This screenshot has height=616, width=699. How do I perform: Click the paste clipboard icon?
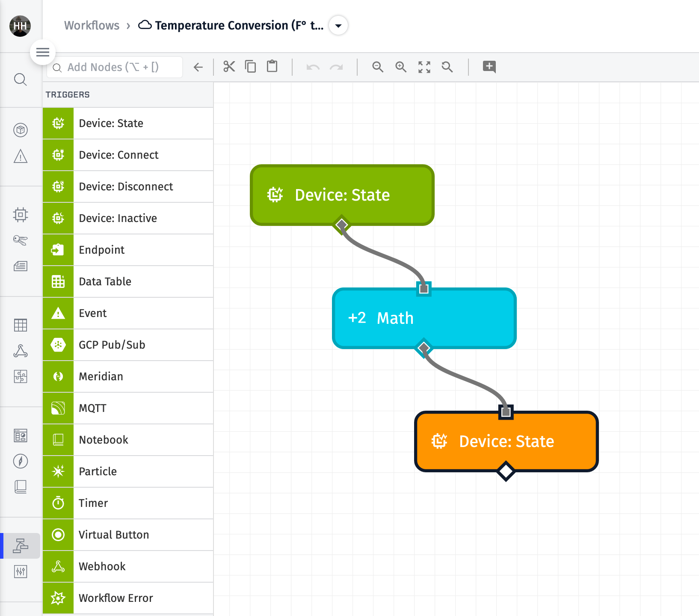[272, 67]
